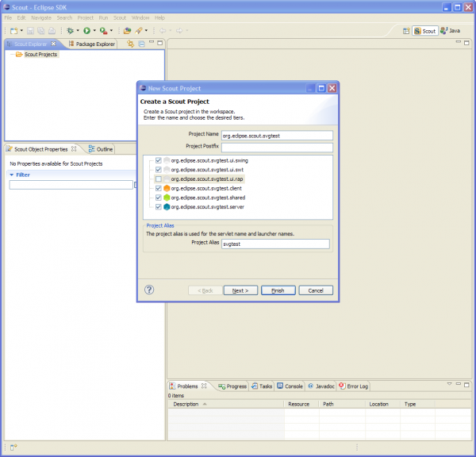Open the Run dropdown arrow
This screenshot has width=476, height=457.
point(94,31)
